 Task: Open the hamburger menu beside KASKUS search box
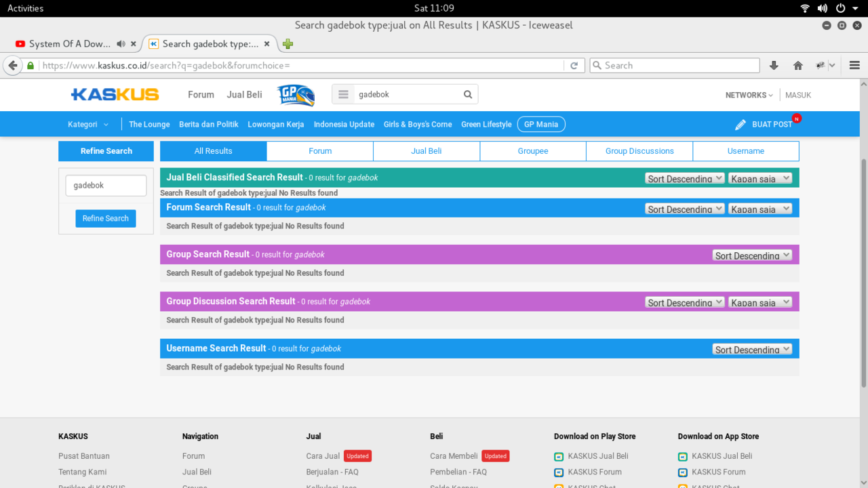tap(343, 94)
